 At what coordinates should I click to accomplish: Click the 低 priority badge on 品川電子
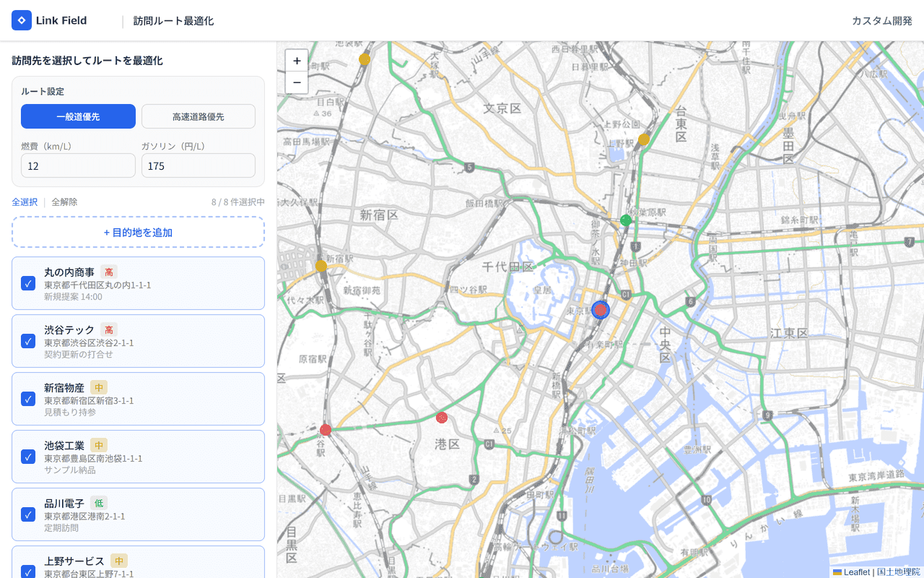coord(99,503)
